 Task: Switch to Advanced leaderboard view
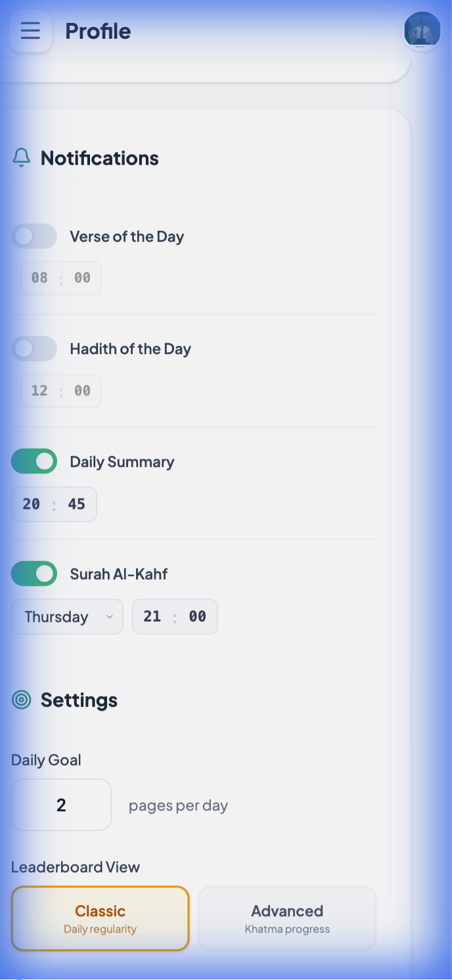point(287,918)
